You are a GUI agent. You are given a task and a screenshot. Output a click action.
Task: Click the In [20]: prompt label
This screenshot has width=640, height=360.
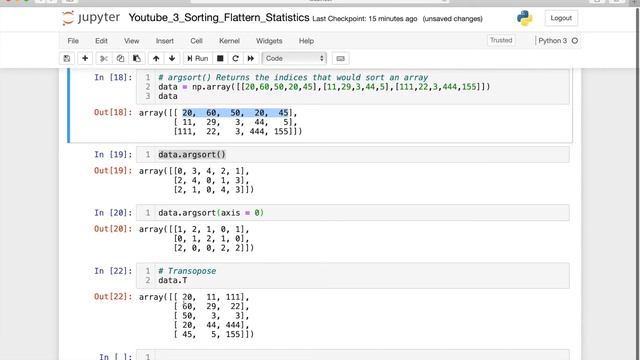[113, 213]
